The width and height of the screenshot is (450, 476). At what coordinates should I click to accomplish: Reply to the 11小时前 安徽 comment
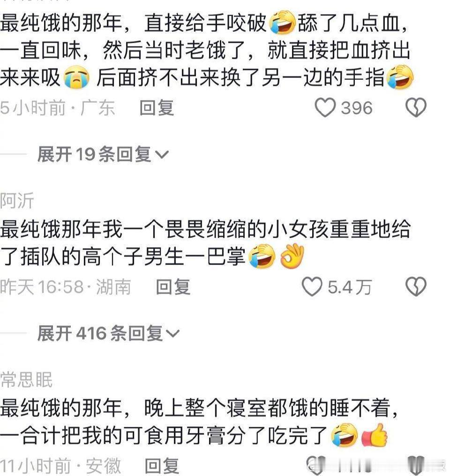point(162,466)
